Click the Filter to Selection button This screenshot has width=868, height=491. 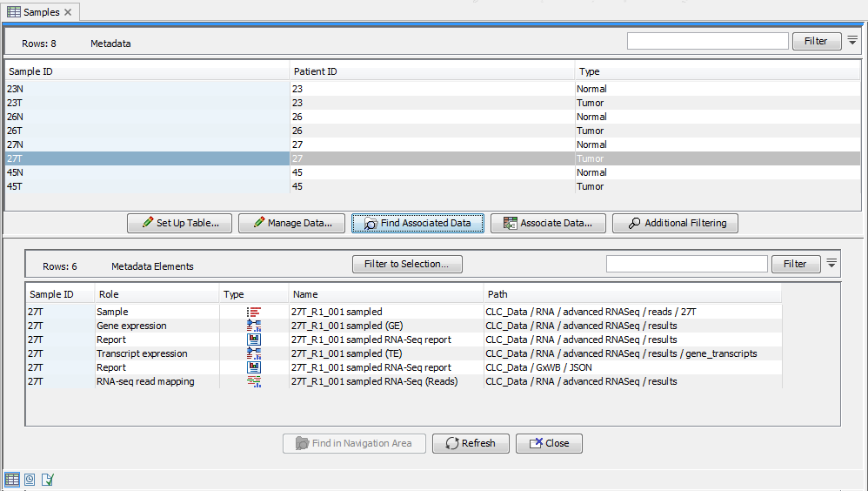pyautogui.click(x=406, y=264)
